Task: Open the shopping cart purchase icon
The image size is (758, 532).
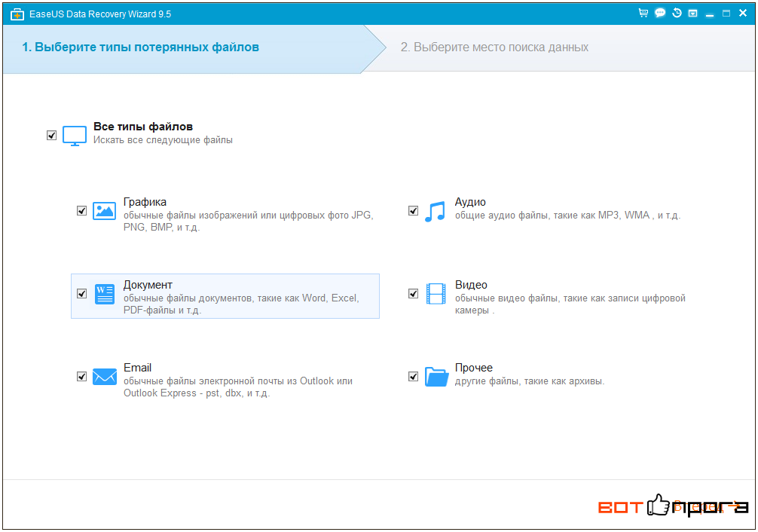Action: pyautogui.click(x=643, y=13)
